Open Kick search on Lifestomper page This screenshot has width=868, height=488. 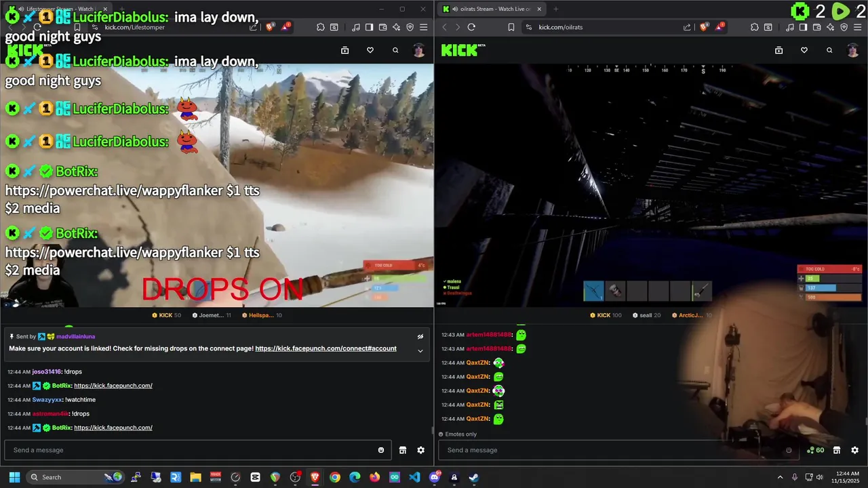tap(395, 50)
